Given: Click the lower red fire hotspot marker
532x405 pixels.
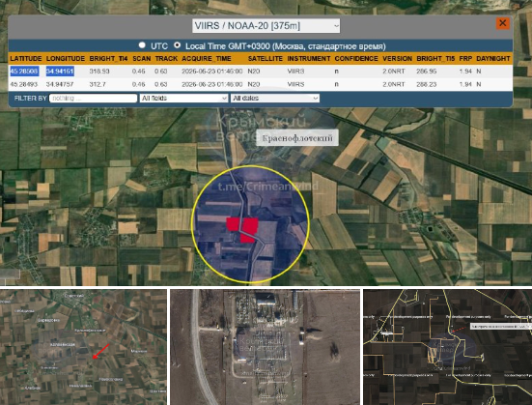Looking at the screenshot, I should pyautogui.click(x=247, y=238).
